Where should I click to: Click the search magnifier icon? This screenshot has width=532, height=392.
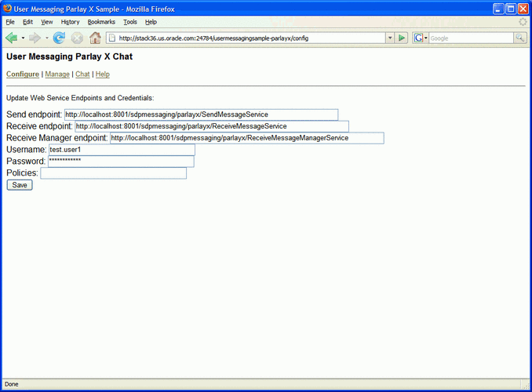519,38
